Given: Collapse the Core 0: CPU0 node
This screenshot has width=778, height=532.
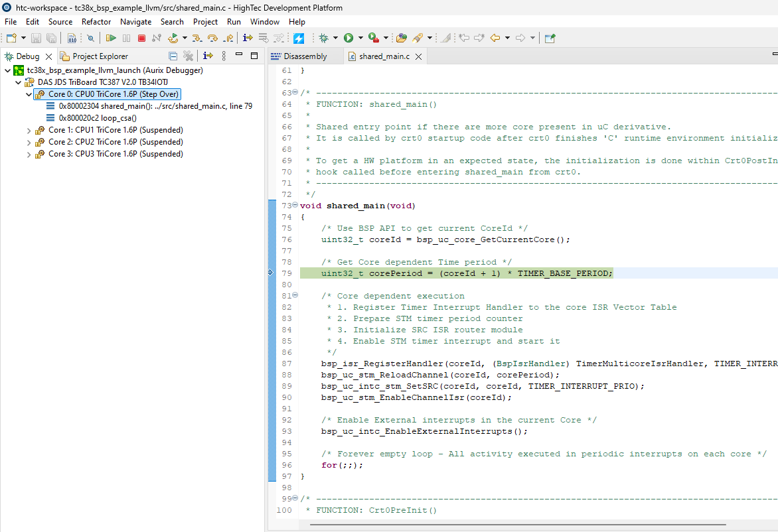Looking at the screenshot, I should point(29,94).
